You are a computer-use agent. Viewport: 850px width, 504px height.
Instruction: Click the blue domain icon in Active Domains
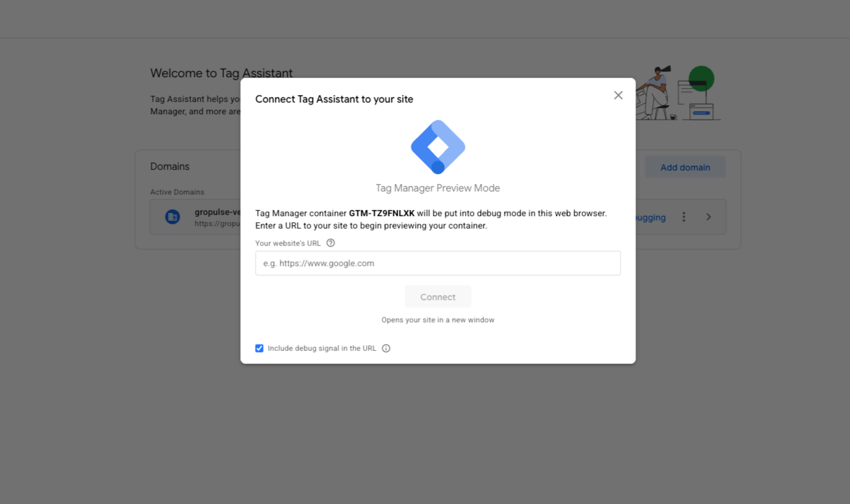tap(172, 217)
